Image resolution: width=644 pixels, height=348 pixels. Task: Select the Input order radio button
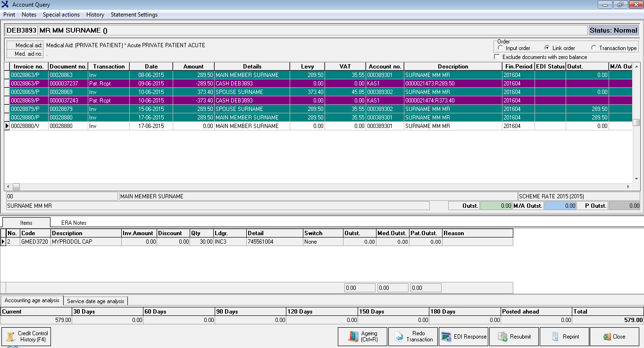tap(500, 48)
